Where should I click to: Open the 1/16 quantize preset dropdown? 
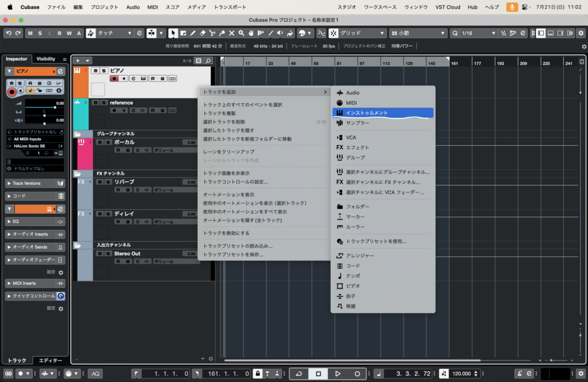coord(488,33)
